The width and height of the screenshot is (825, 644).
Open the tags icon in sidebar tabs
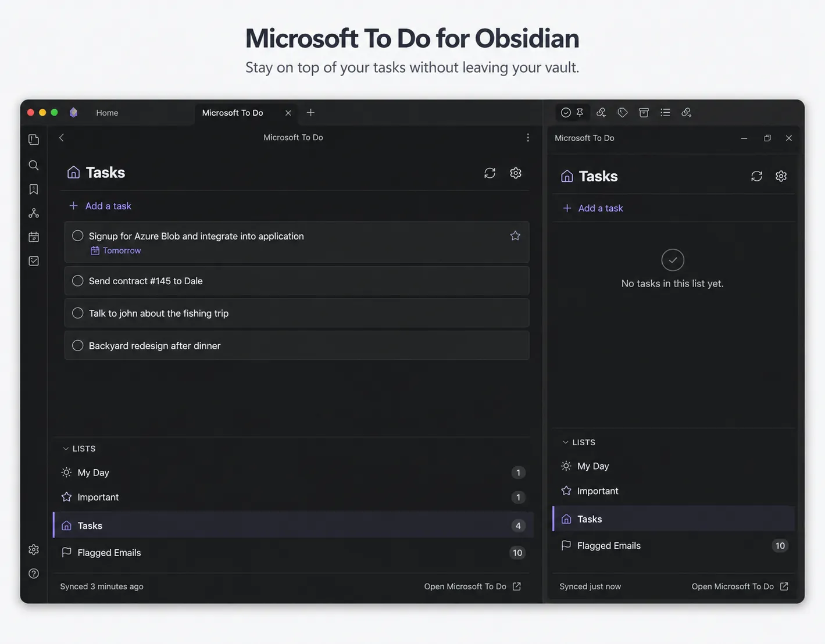pyautogui.click(x=623, y=112)
